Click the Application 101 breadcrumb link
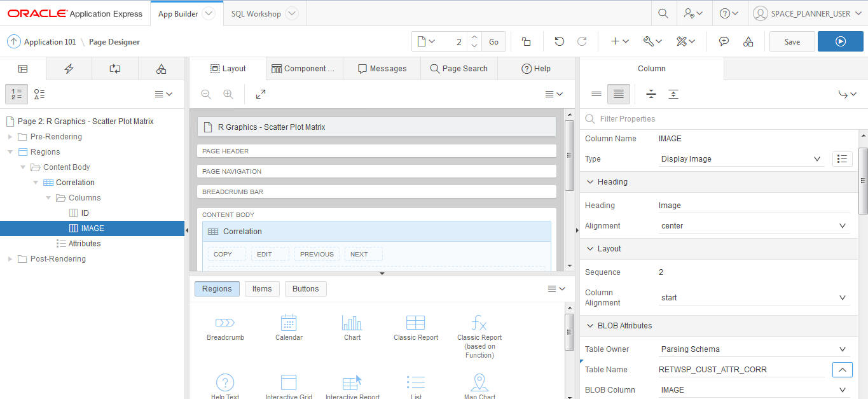This screenshot has height=399, width=868. [x=50, y=42]
